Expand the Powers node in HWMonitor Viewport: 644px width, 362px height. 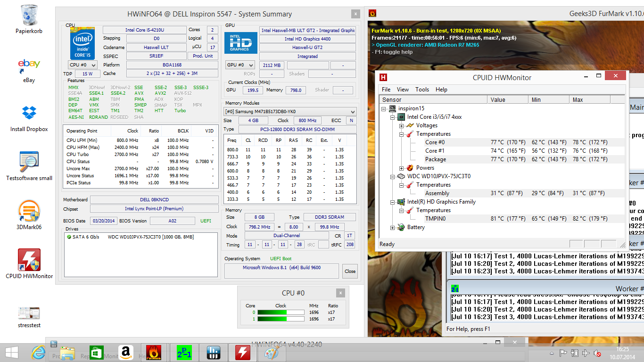(x=401, y=168)
